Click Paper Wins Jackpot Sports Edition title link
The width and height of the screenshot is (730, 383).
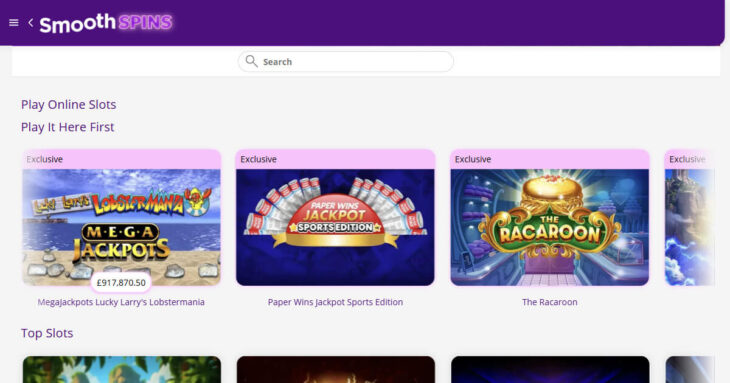pyautogui.click(x=335, y=302)
